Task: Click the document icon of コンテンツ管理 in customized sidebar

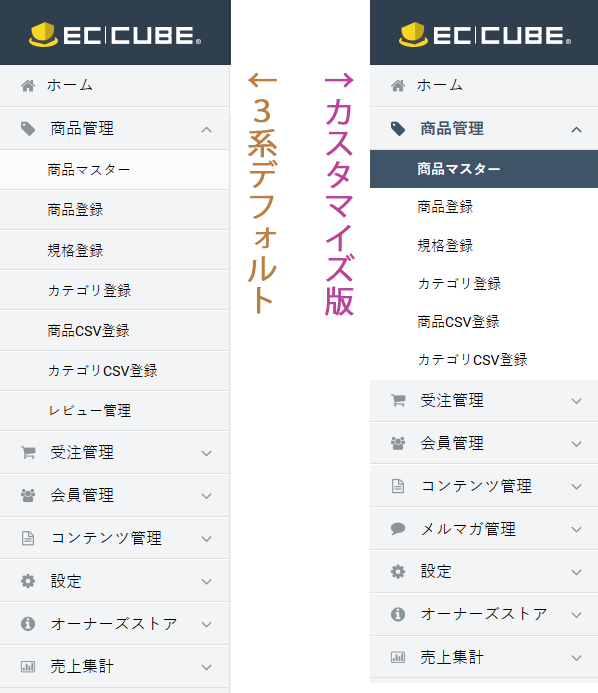Action: click(398, 486)
